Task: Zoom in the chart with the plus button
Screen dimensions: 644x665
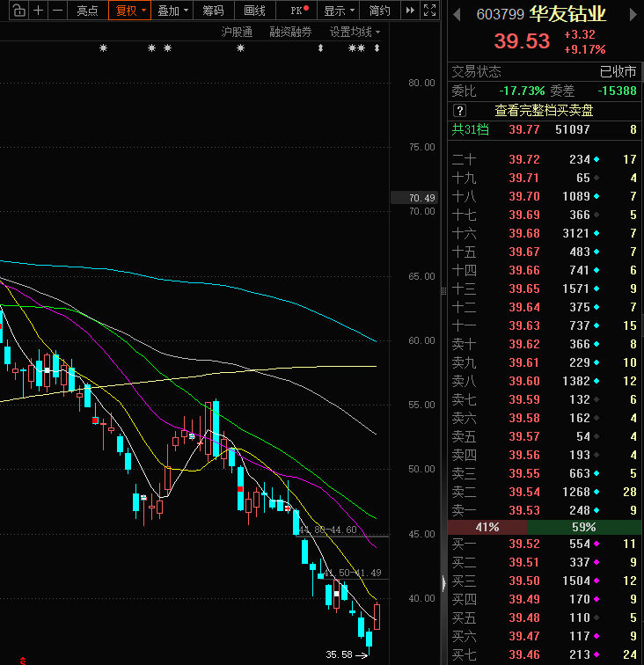Action: (38, 11)
